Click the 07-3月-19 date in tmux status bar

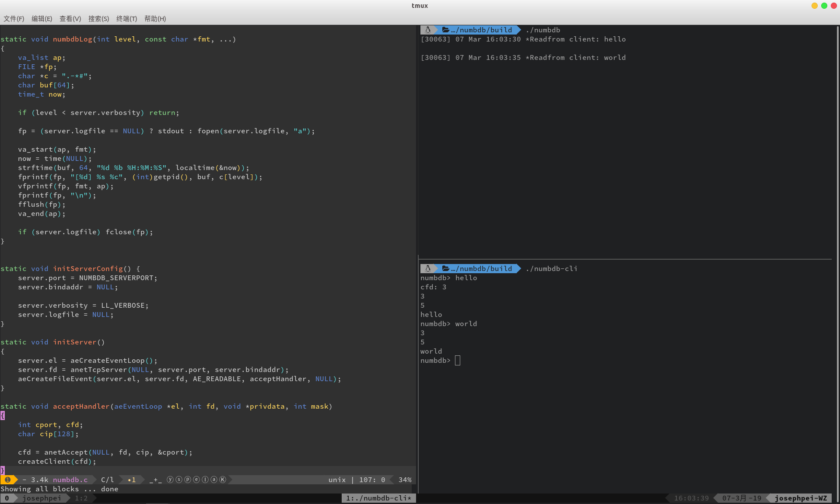tap(742, 498)
